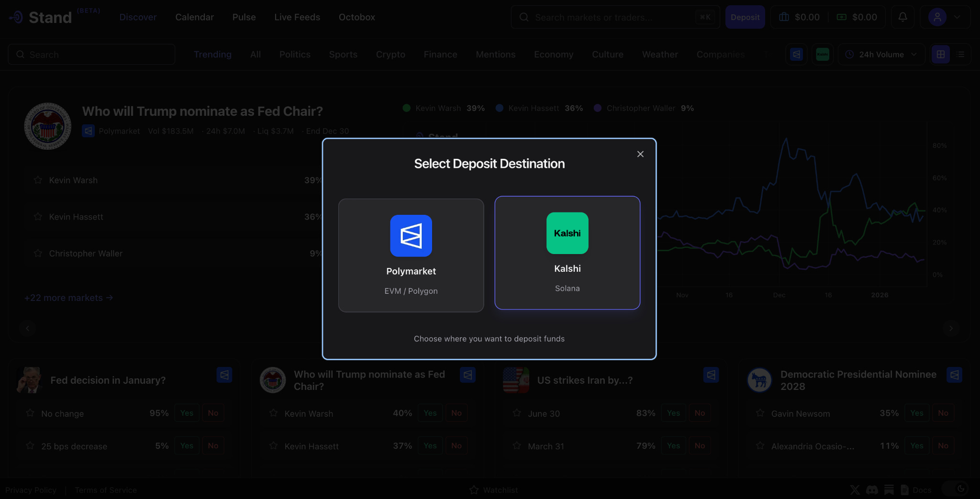Go to previous featured market

(x=28, y=328)
